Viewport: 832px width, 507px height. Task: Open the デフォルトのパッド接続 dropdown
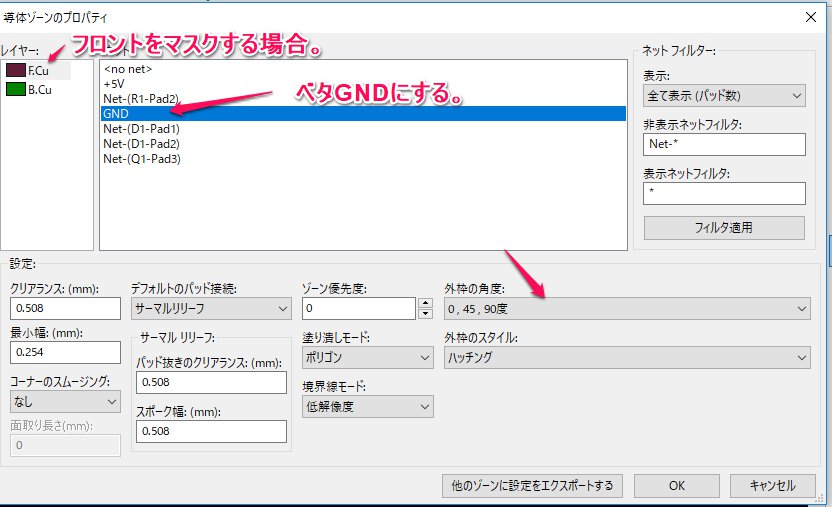(x=210, y=309)
